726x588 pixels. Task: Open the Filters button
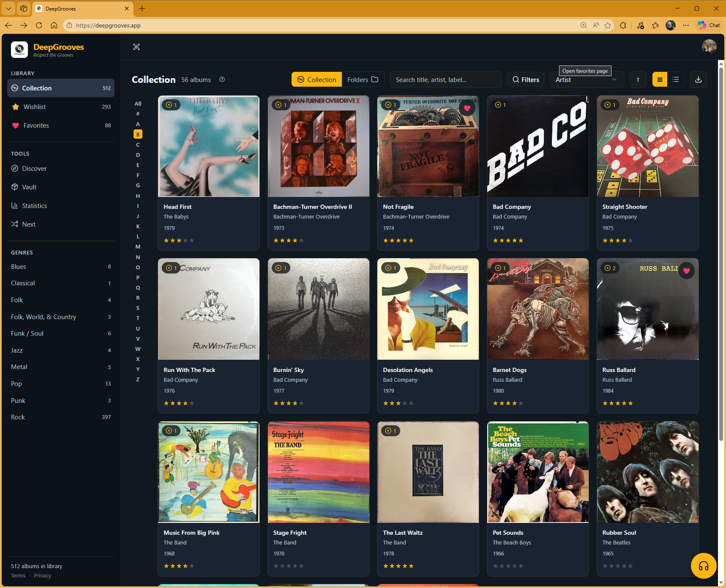[526, 79]
